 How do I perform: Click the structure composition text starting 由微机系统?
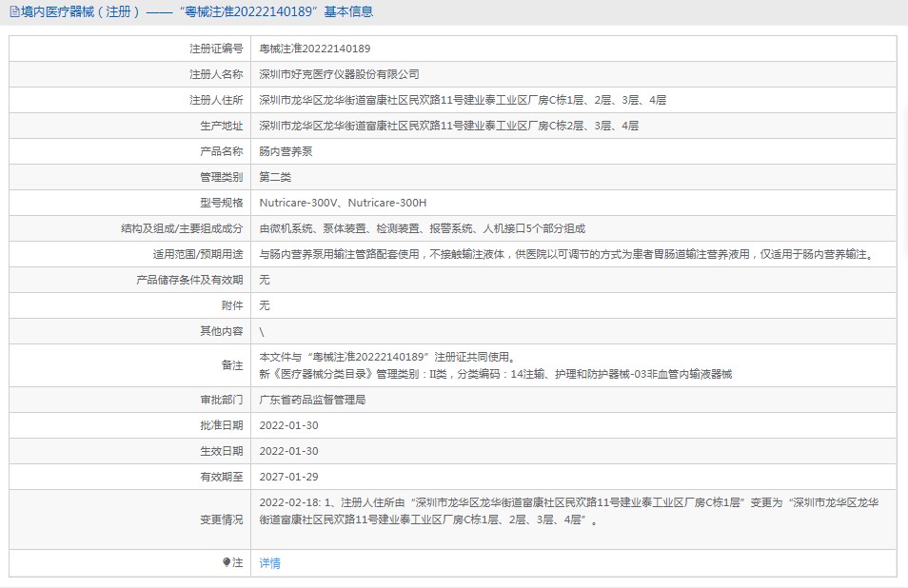pyautogui.click(x=422, y=228)
